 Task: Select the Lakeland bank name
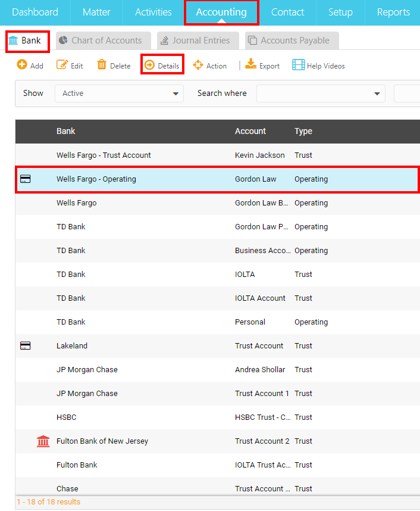pyautogui.click(x=72, y=345)
